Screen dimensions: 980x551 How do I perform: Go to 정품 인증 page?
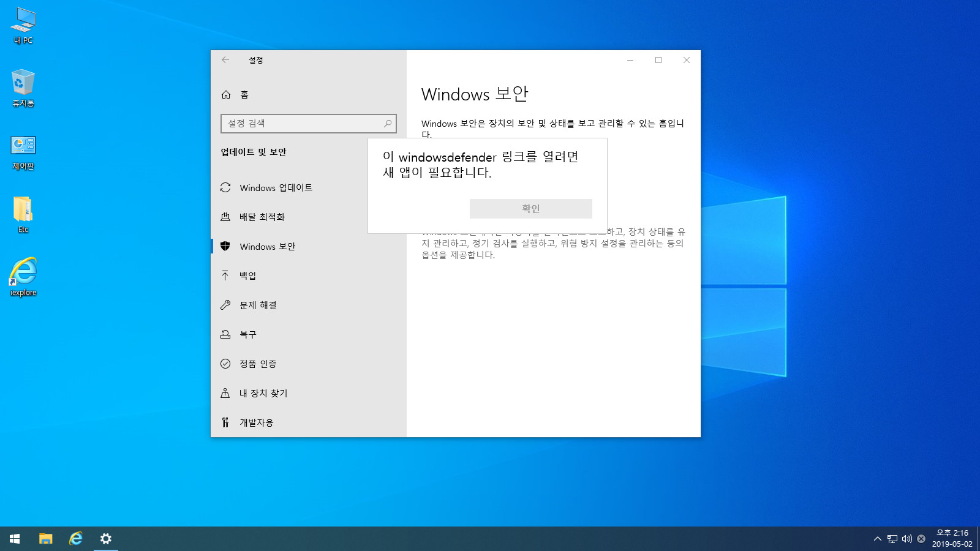pos(309,364)
